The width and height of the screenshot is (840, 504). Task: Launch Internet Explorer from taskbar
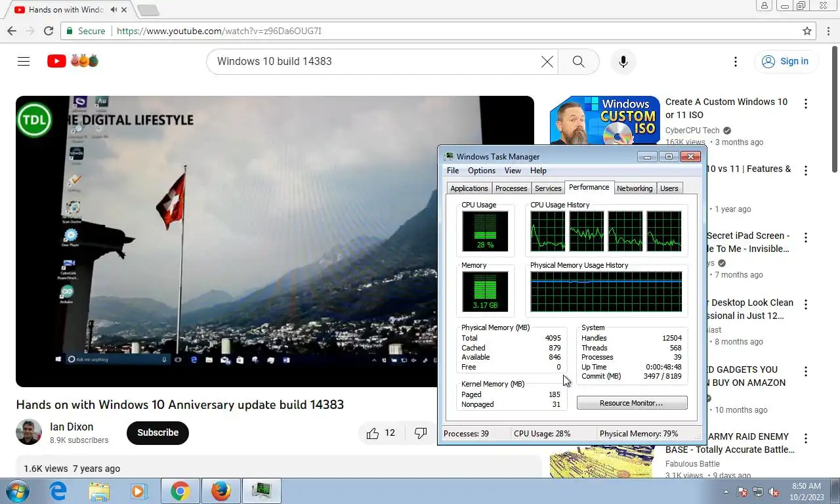coord(58,491)
